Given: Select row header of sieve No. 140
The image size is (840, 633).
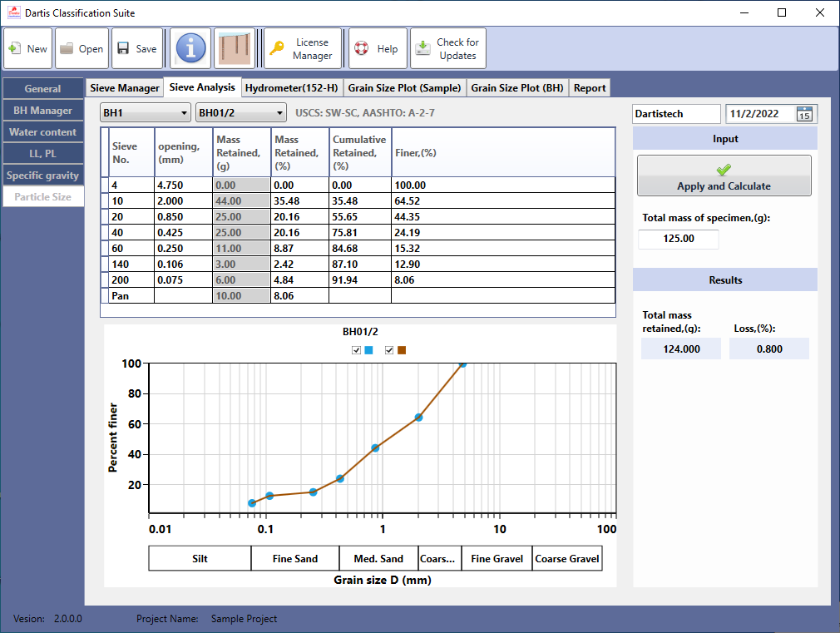Looking at the screenshot, I should (x=105, y=265).
